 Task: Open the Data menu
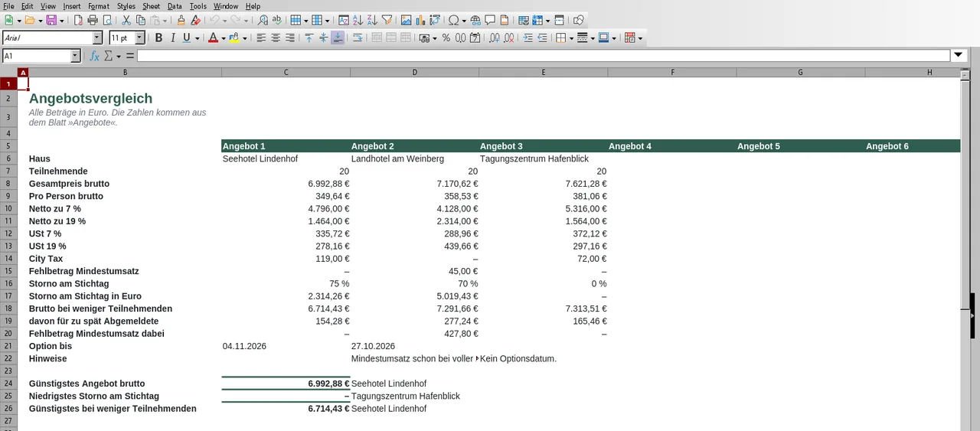tap(175, 6)
